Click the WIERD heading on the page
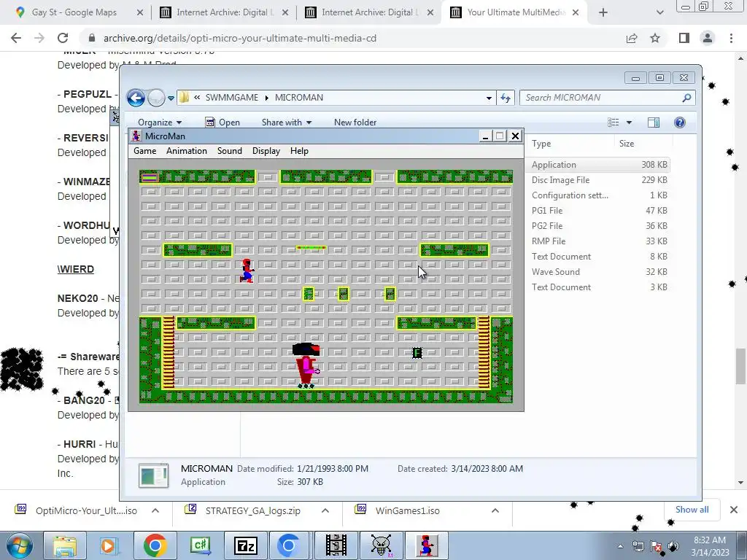 pyautogui.click(x=76, y=270)
